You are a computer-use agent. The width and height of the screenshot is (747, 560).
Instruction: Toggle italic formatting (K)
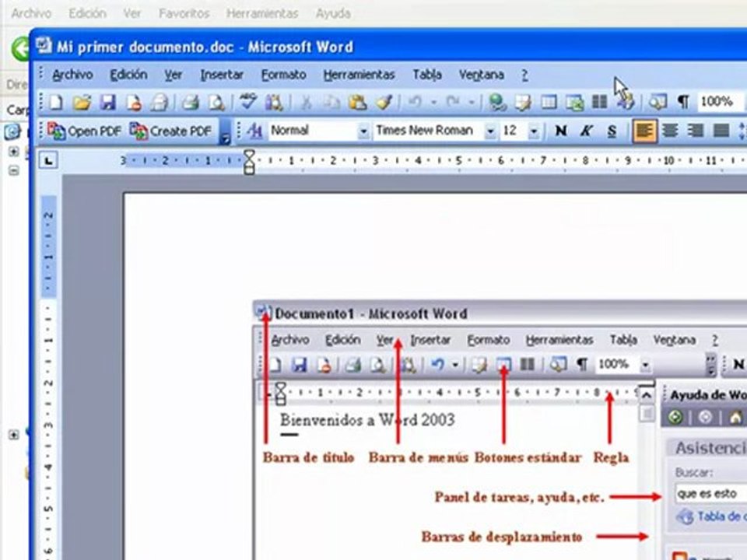587,131
